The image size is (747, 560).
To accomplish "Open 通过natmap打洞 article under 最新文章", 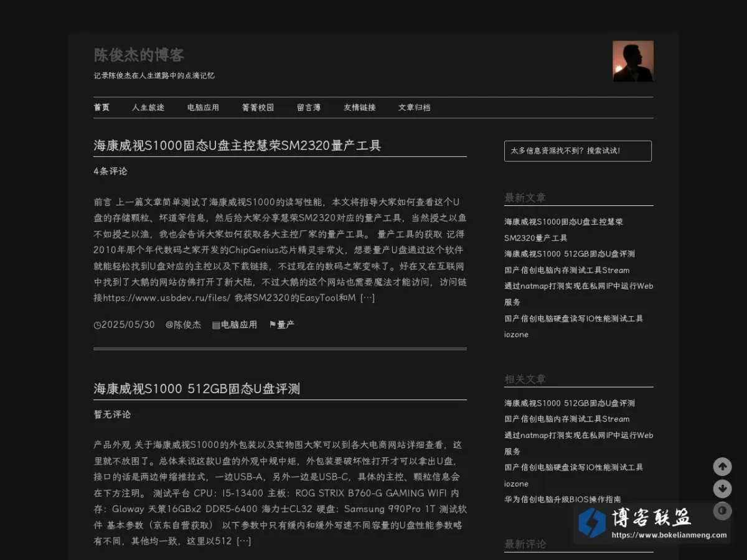I will (x=579, y=294).
